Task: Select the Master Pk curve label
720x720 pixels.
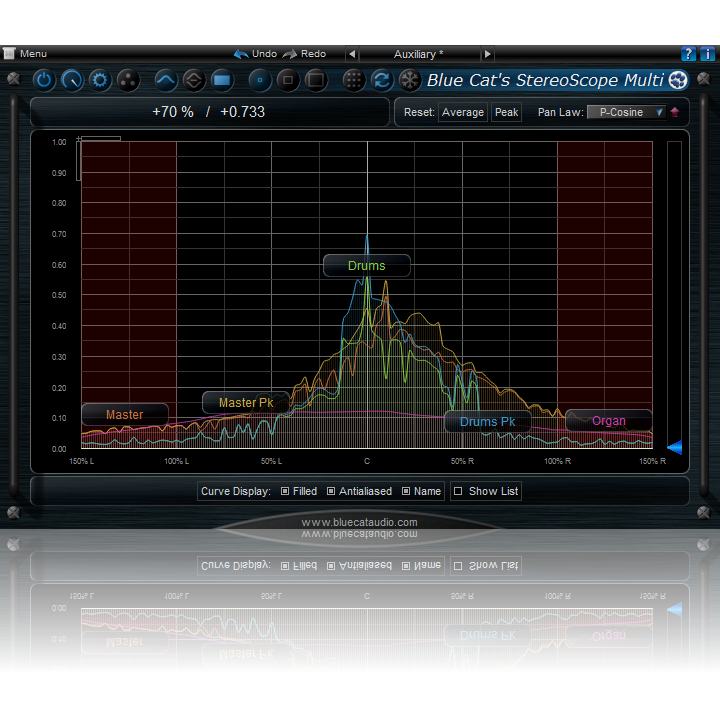Action: (x=246, y=403)
